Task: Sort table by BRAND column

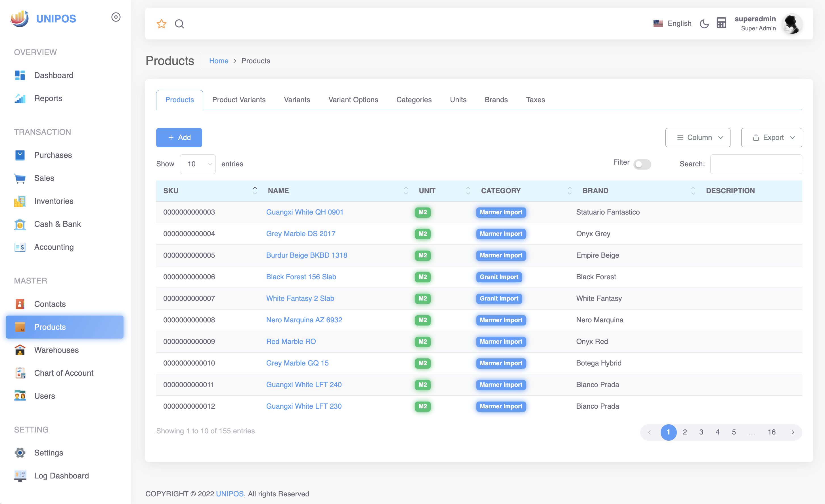Action: [x=638, y=191]
